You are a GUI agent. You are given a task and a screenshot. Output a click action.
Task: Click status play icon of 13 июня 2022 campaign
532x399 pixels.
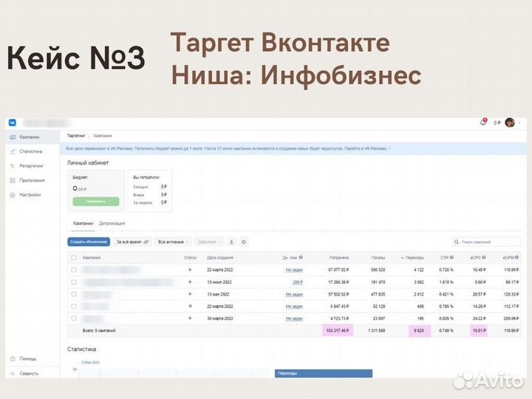[190, 282]
